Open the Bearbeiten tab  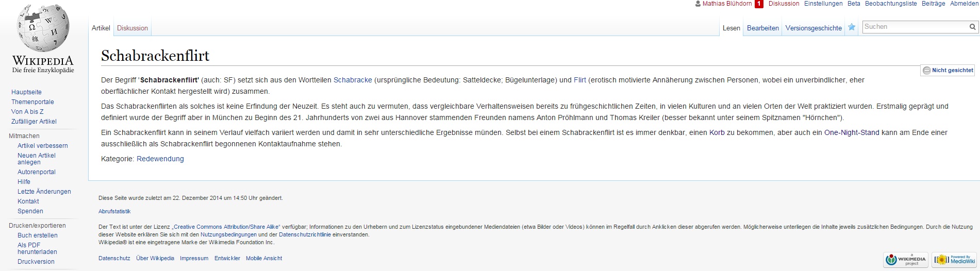tap(762, 28)
